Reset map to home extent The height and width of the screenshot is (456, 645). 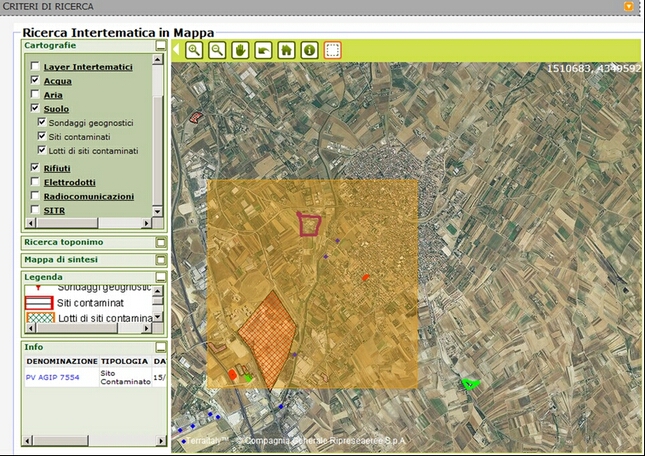click(x=286, y=51)
